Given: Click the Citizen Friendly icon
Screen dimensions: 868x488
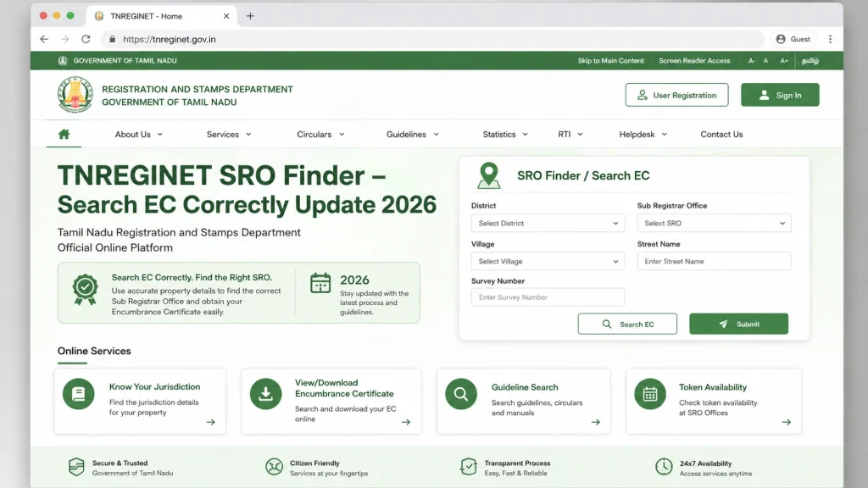Looking at the screenshot, I should click(x=274, y=467).
